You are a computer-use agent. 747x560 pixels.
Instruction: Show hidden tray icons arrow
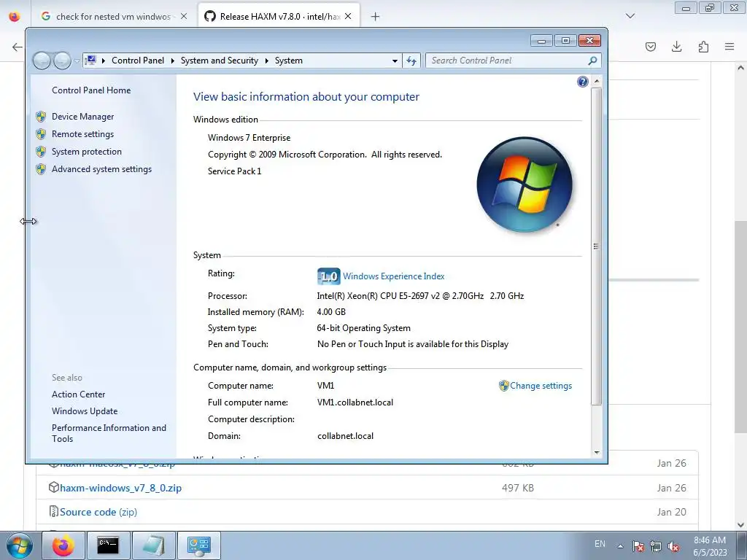tap(620, 546)
